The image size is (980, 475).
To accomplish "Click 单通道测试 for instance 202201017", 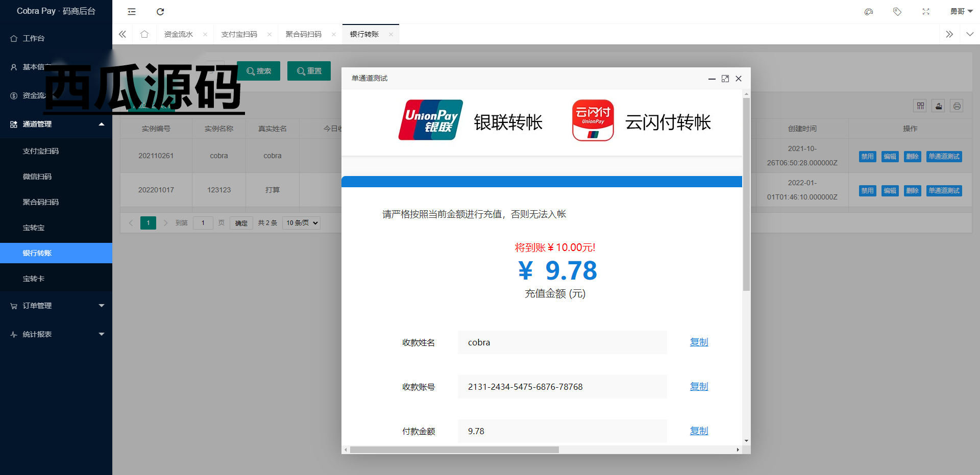I will pos(944,190).
